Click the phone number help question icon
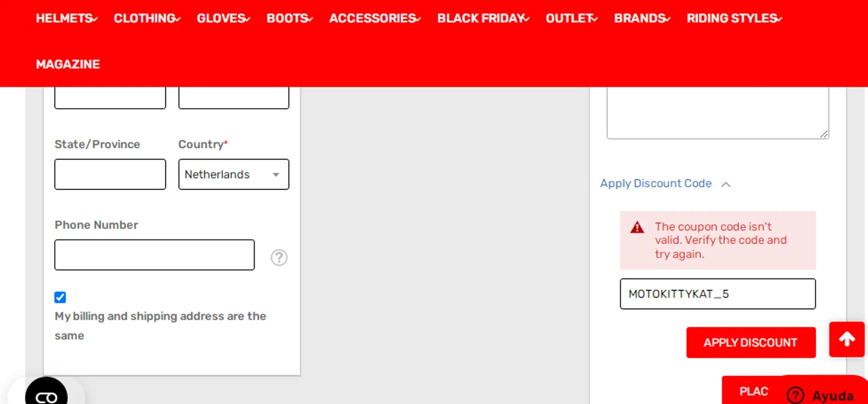 tap(279, 257)
